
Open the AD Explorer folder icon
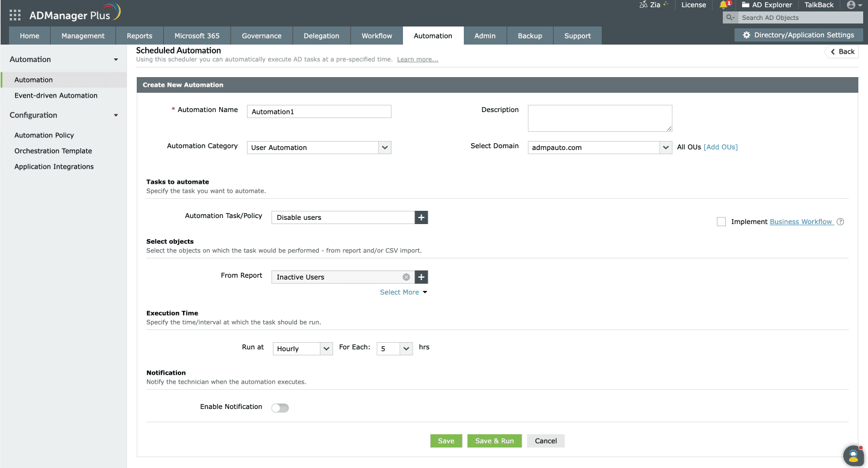coord(745,5)
